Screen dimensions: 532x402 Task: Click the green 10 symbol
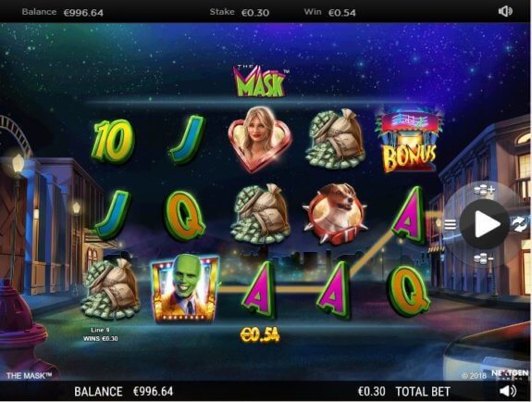(x=113, y=142)
